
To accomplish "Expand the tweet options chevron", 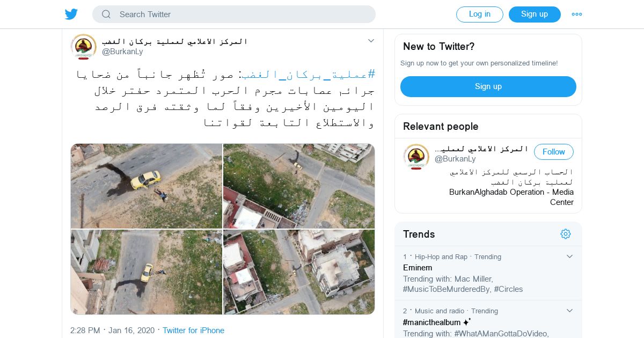I will point(371,41).
